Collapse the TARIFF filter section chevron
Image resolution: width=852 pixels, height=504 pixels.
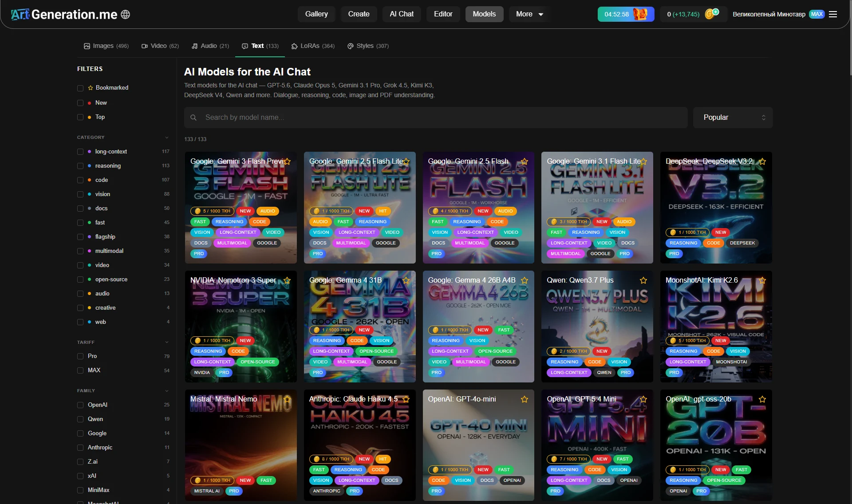pyautogui.click(x=167, y=343)
